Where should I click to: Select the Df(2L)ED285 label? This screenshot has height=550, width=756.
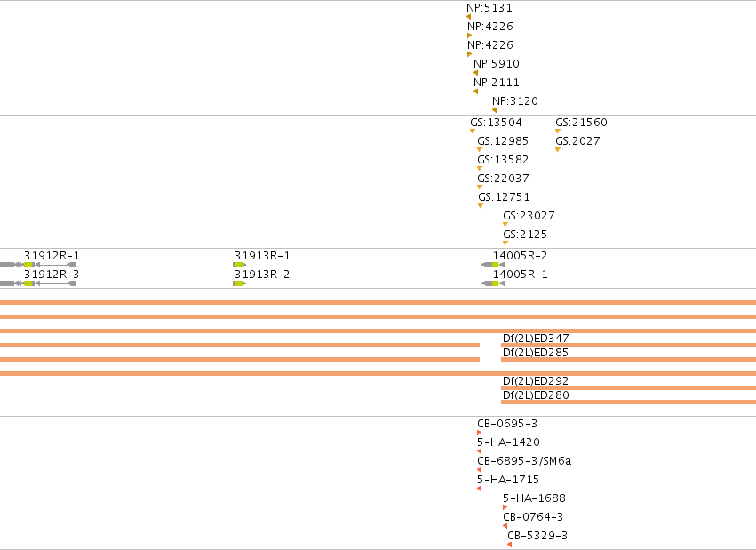[x=536, y=353]
